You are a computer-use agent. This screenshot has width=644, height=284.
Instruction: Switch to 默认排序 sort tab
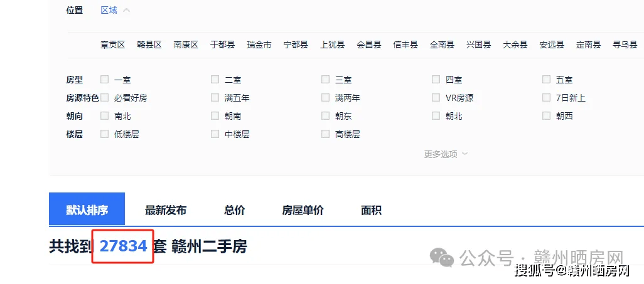point(87,209)
